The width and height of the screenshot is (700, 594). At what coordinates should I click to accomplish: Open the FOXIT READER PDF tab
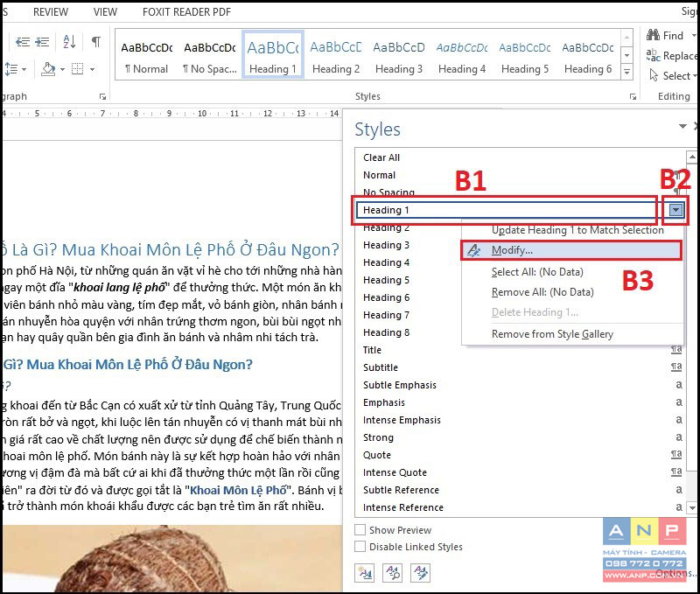[186, 12]
